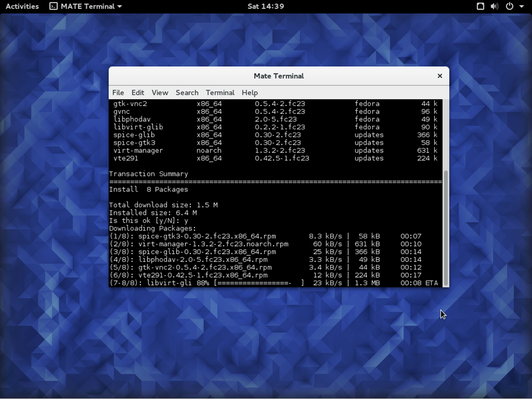Click the Mate Terminal title bar
Image resolution: width=532 pixels, height=399 pixels.
(279, 76)
